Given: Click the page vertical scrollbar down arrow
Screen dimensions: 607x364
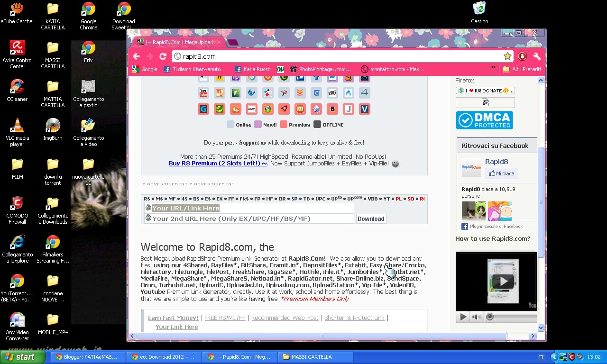Looking at the screenshot, I should click(541, 328).
